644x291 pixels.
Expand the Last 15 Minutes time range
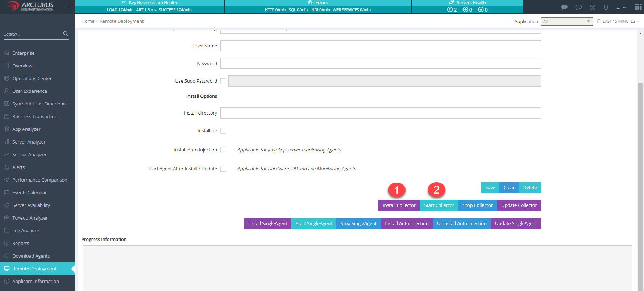[618, 21]
